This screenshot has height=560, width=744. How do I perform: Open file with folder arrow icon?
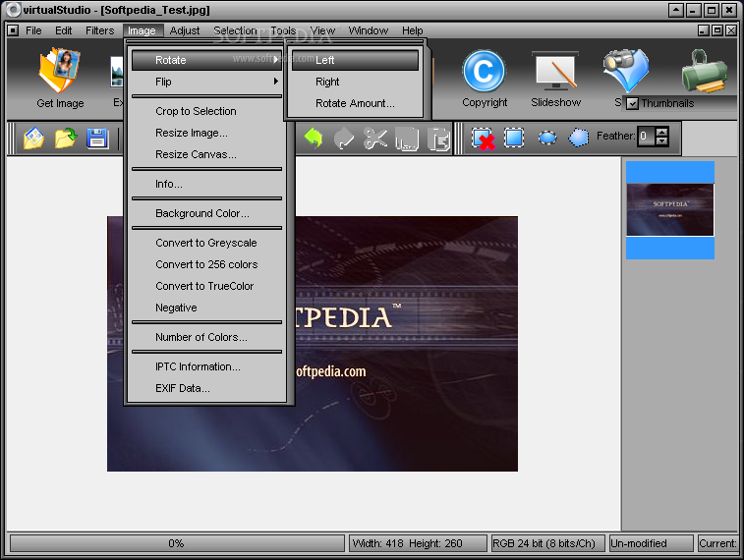point(66,139)
